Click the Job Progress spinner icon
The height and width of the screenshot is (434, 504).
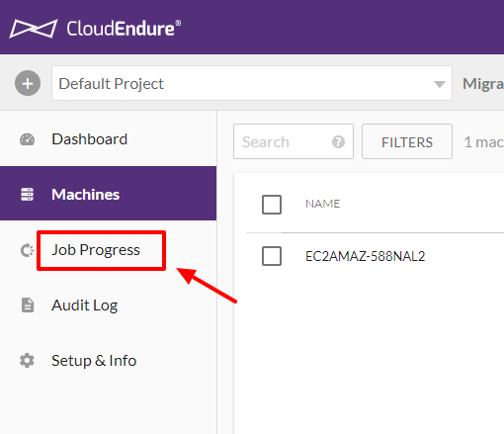click(27, 250)
